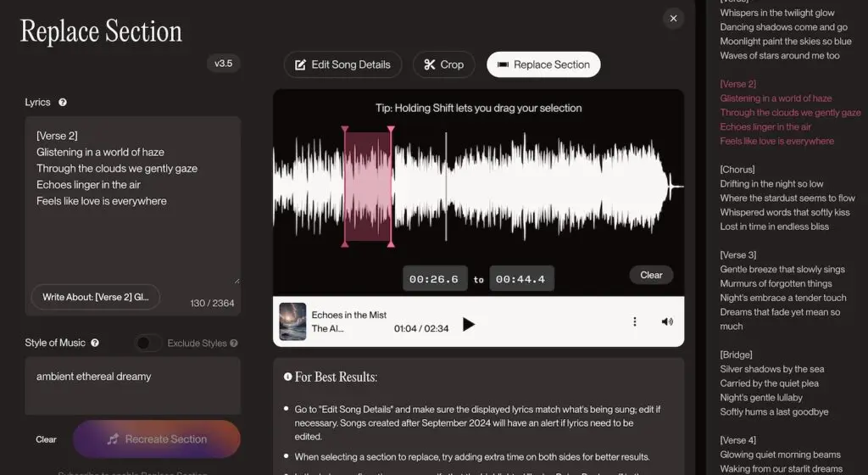
Task: Open the Edit Song Details tab
Action: coord(342,64)
